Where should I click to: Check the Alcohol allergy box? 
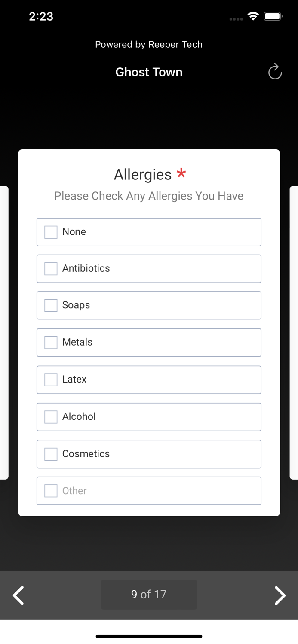[x=51, y=417]
